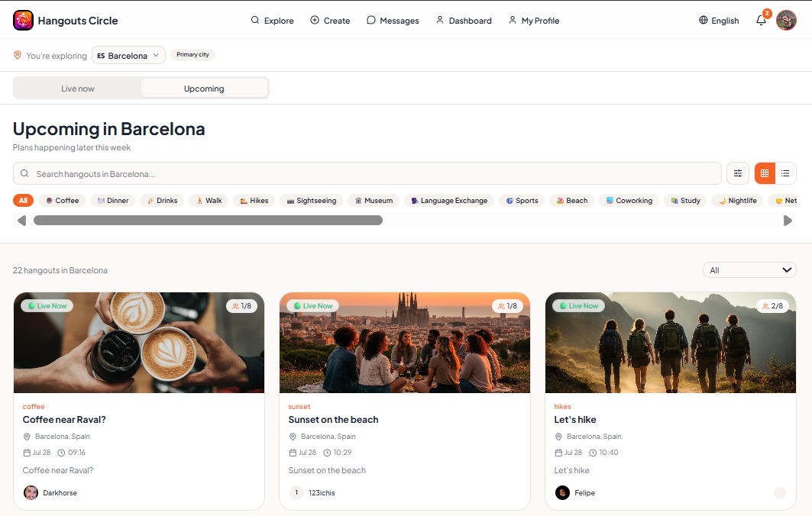
Task: Click the Hangouts Circle brand name
Action: coord(78,21)
